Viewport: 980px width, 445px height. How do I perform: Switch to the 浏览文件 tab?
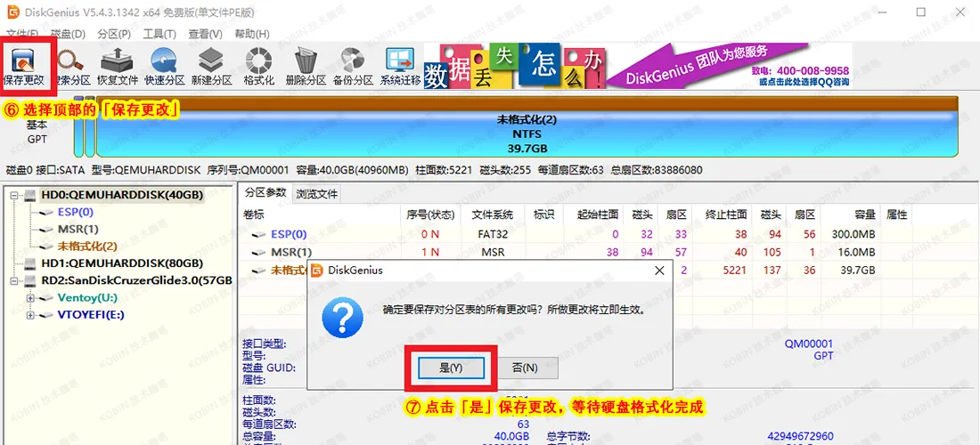click(x=317, y=194)
